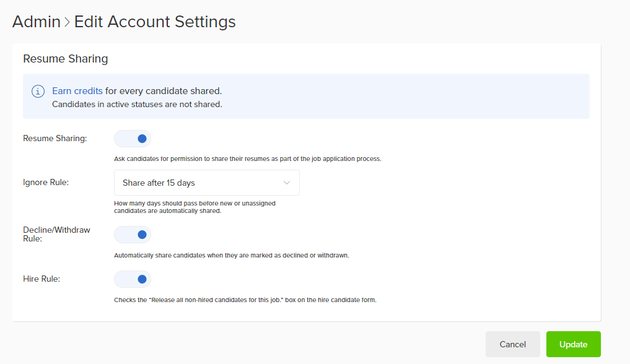This screenshot has width=630, height=364.
Task: Open the Ignore Rule dropdown
Action: pyautogui.click(x=207, y=183)
